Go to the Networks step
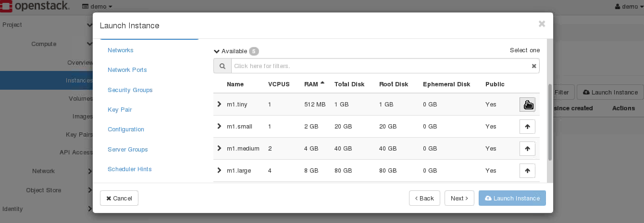Image resolution: width=644 pixels, height=223 pixels. pos(121,50)
